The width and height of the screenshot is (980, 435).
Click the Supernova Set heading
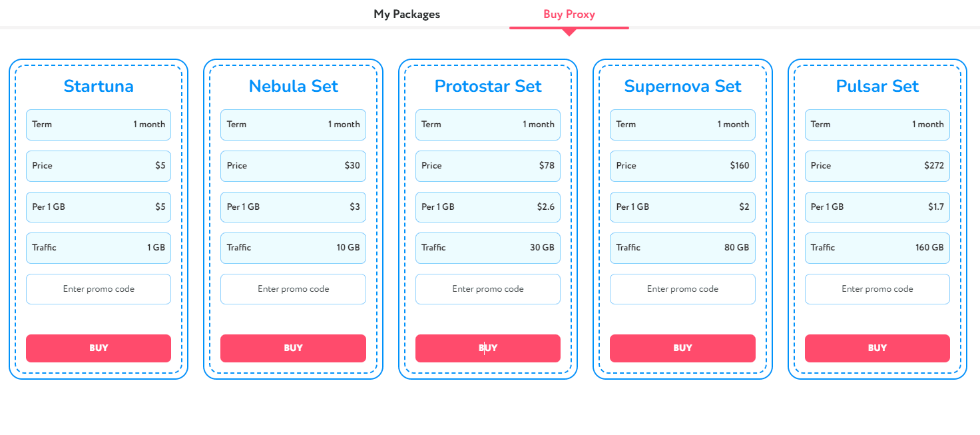coord(682,86)
